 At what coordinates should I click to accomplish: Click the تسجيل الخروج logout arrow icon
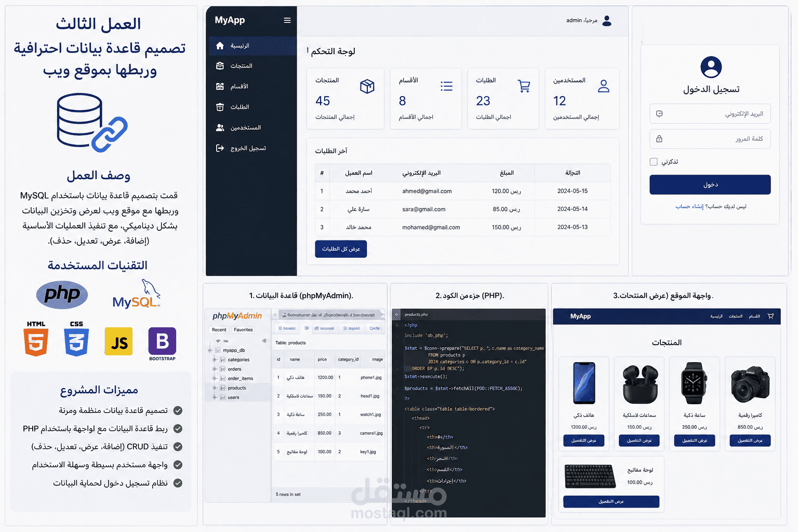pyautogui.click(x=220, y=148)
